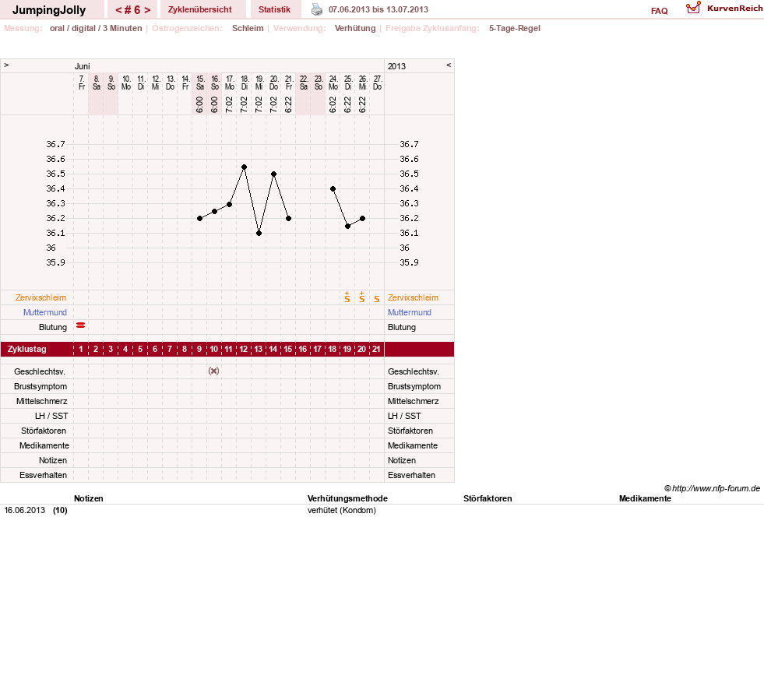Click the Juni month label
The image size is (764, 700).
pos(82,66)
